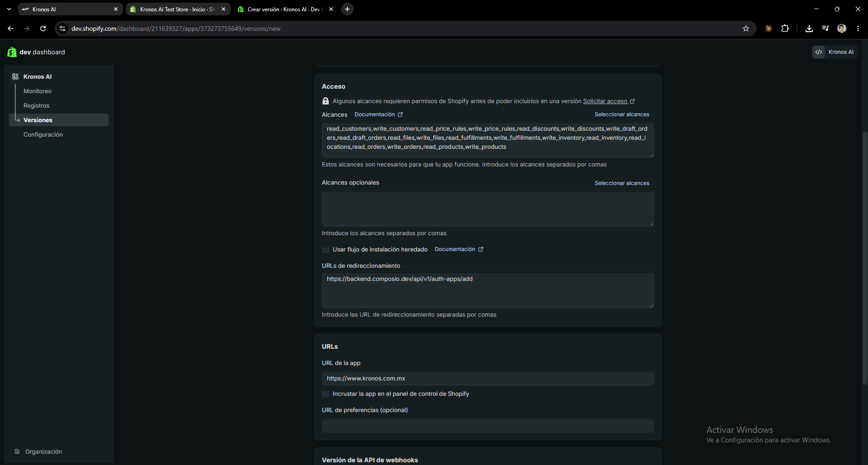
Task: Click the Shopify logo in dev dashboard header
Action: tap(12, 52)
